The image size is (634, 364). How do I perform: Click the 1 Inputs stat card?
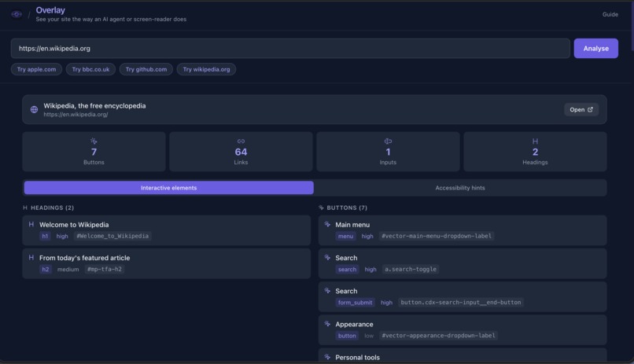click(388, 152)
